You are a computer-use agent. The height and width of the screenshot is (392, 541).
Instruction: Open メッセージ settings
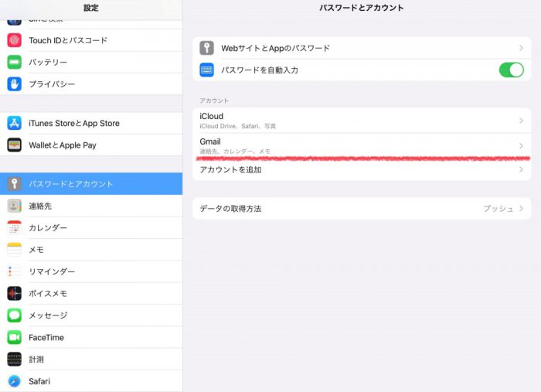(x=91, y=315)
